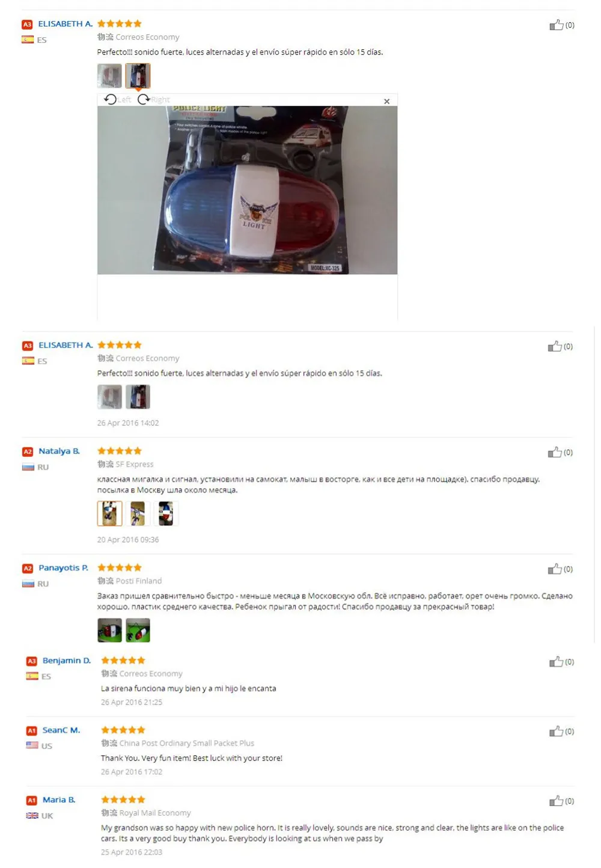Rotate expanded photo left
This screenshot has width=601, height=868.
[x=117, y=99]
